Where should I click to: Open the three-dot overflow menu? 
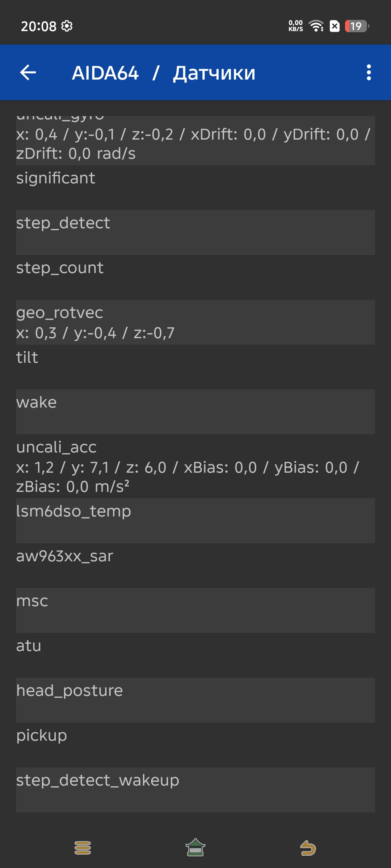click(369, 72)
